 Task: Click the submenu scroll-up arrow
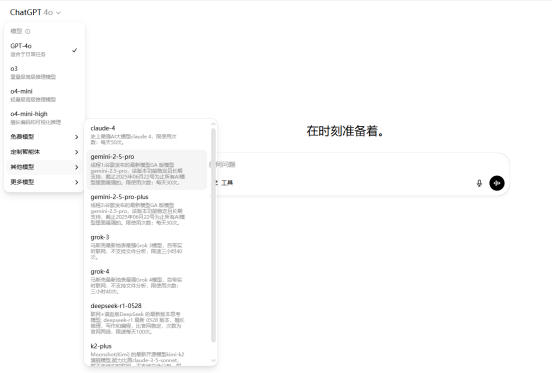tap(213, 124)
